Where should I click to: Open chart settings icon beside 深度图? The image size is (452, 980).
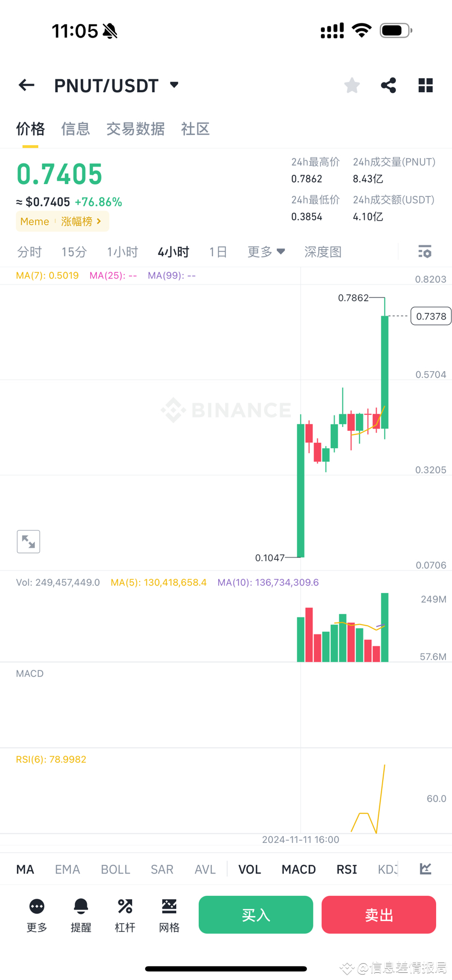(425, 251)
